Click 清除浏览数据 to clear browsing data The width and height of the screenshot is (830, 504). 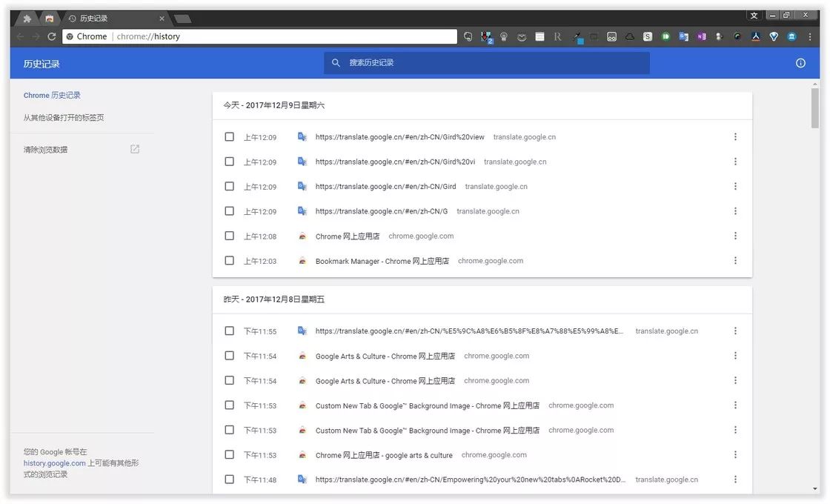click(x=45, y=150)
